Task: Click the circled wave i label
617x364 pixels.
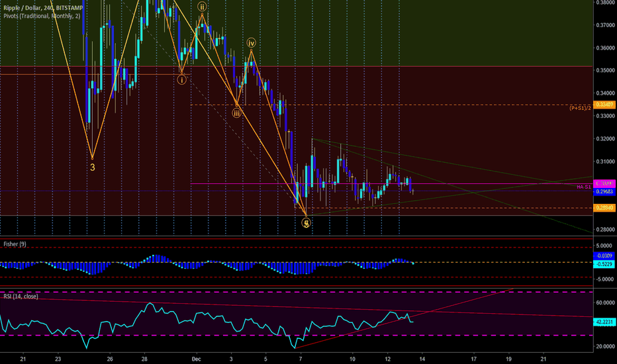Action: click(181, 80)
